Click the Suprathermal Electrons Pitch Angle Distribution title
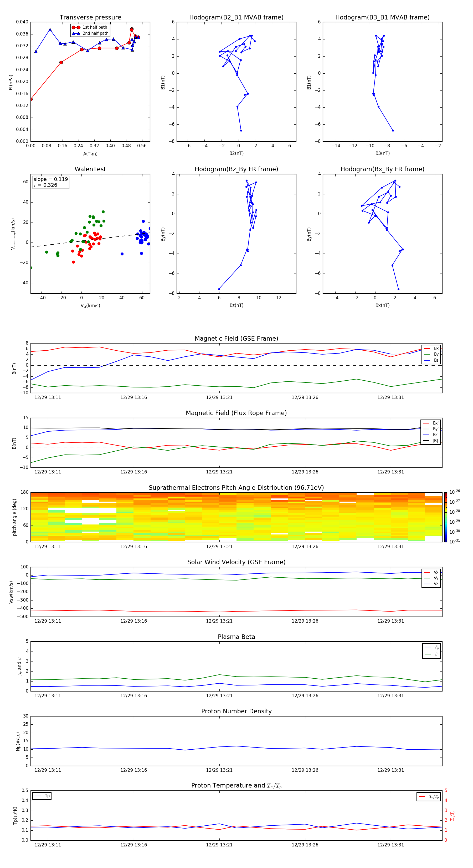 236,488
